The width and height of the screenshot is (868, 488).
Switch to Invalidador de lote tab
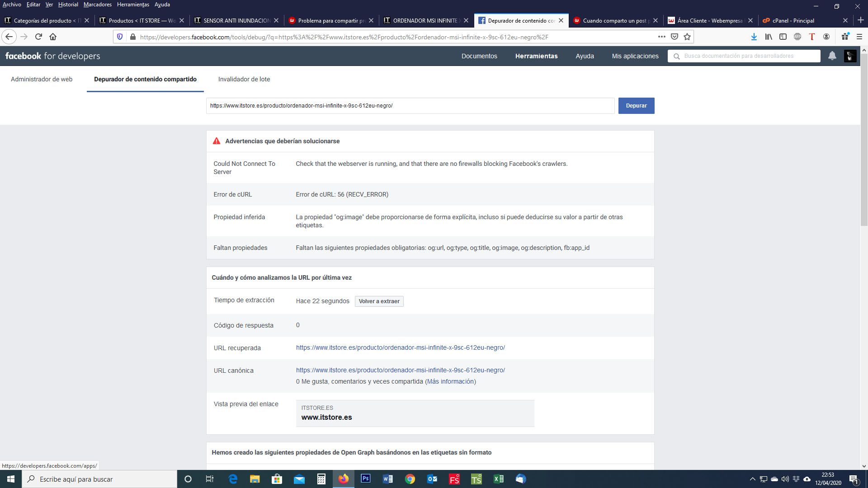(x=244, y=79)
